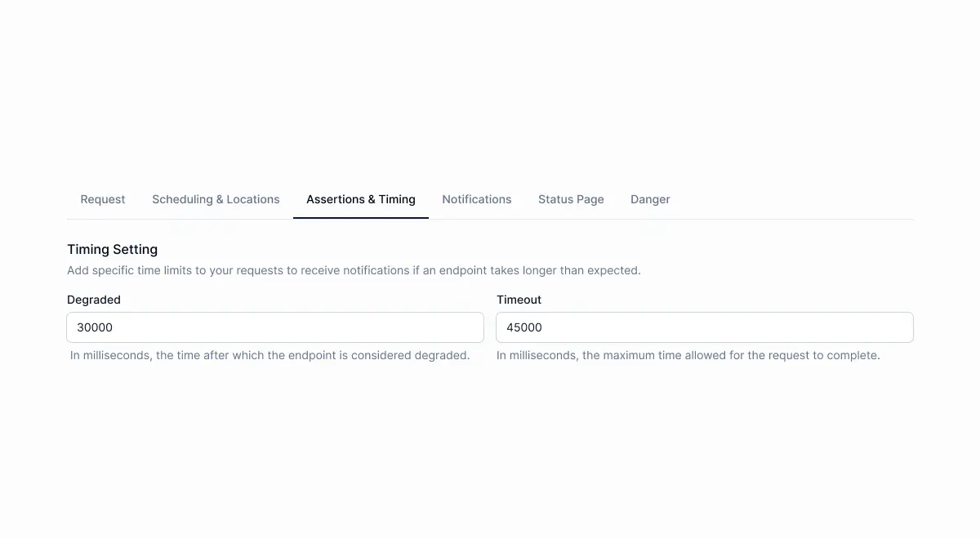Place cursor in the 45000 value
980x538 pixels.
(x=524, y=327)
